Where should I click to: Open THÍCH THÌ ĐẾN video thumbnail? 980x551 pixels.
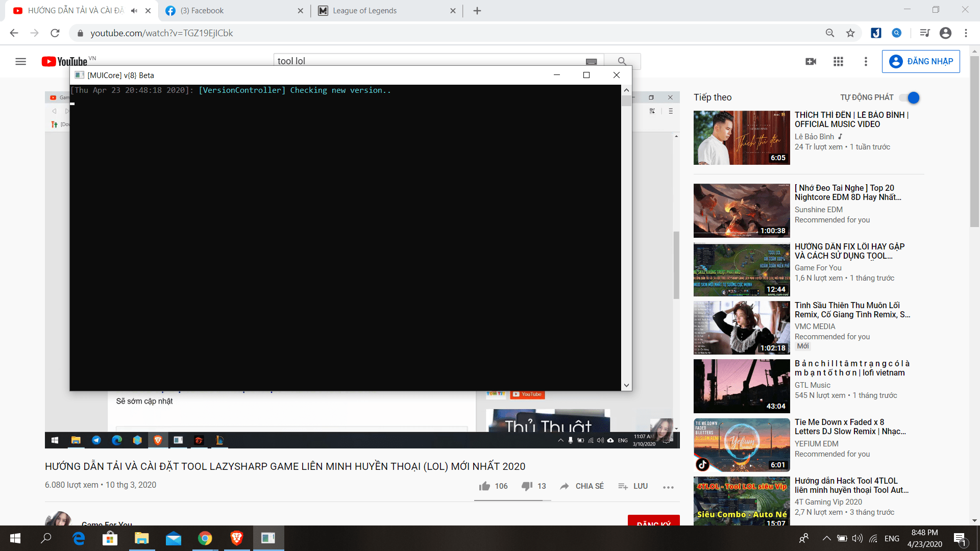pos(742,138)
